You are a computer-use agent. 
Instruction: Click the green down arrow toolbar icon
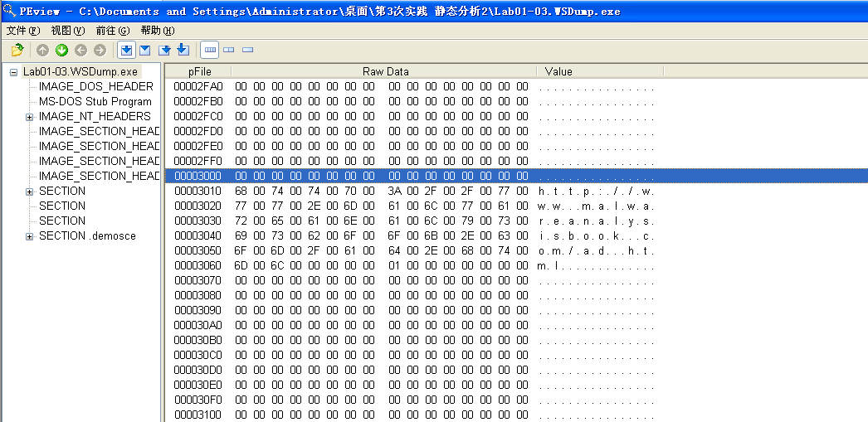pyautogui.click(x=61, y=51)
